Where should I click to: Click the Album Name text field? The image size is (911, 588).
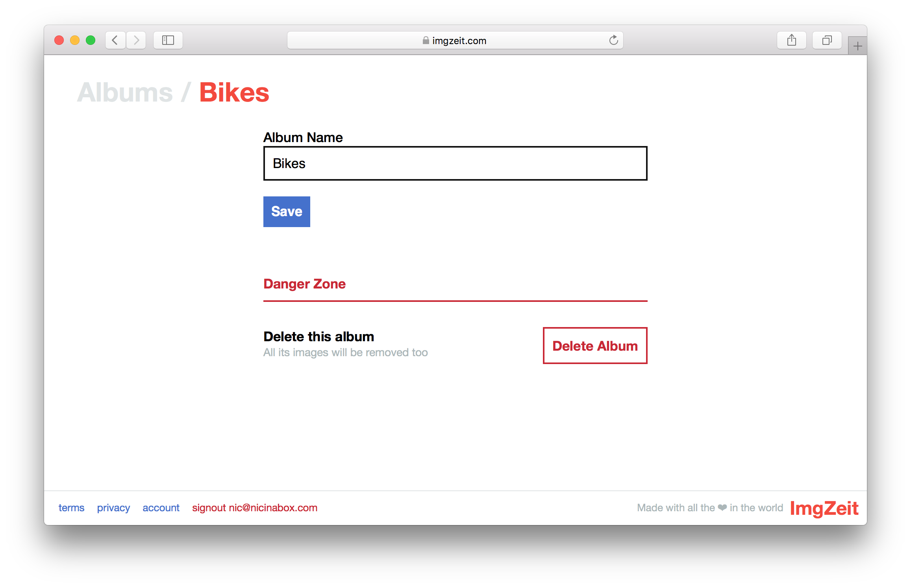pos(455,163)
